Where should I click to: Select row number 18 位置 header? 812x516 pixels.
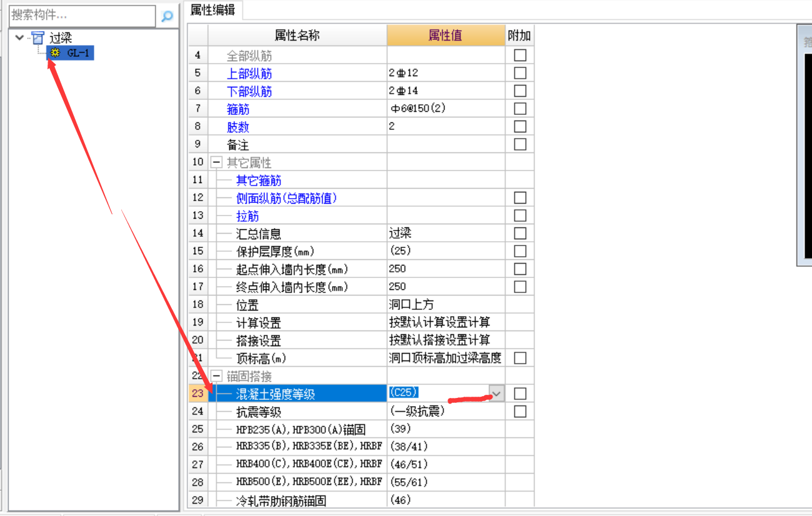198,305
